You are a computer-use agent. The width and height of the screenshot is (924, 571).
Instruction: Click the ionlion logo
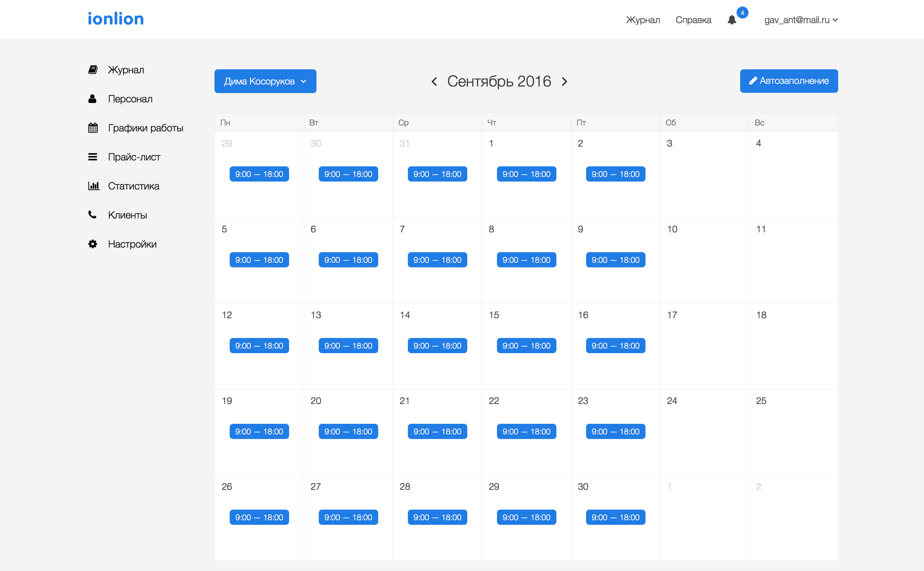[x=115, y=19]
